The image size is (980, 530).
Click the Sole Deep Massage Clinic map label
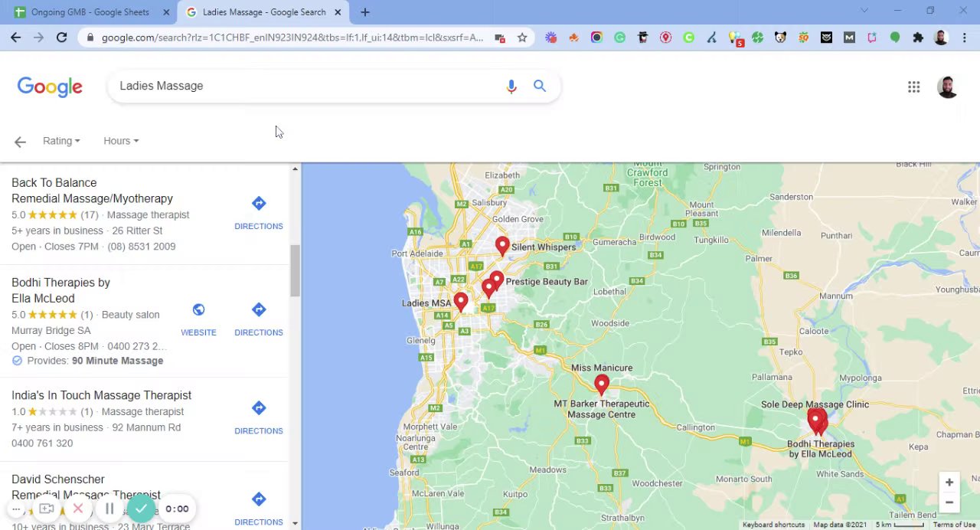coord(815,404)
